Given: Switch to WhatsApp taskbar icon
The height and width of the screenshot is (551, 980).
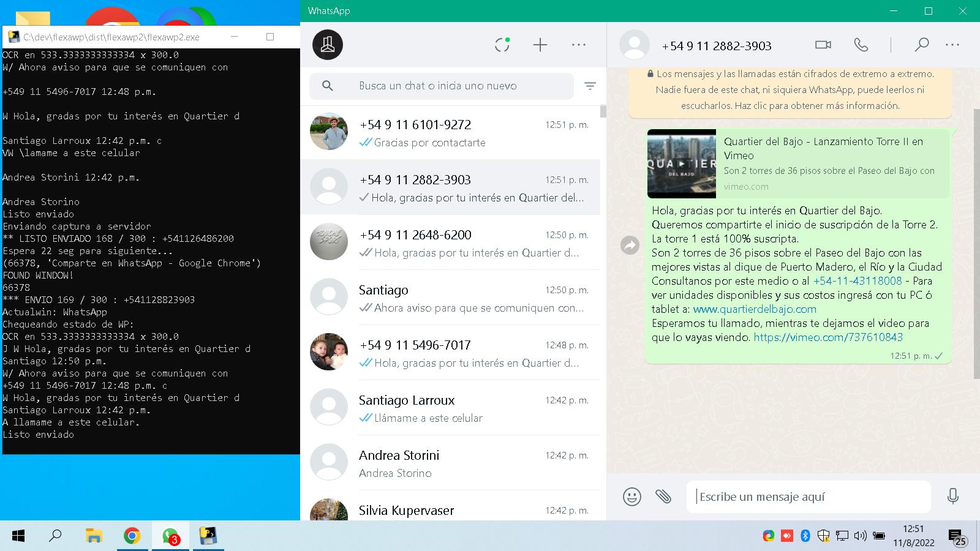Looking at the screenshot, I should coord(170,536).
